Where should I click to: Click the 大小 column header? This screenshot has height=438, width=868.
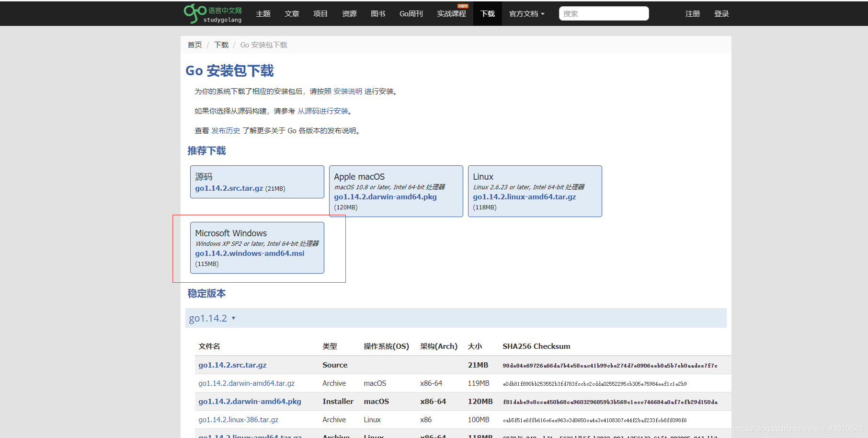(x=475, y=346)
